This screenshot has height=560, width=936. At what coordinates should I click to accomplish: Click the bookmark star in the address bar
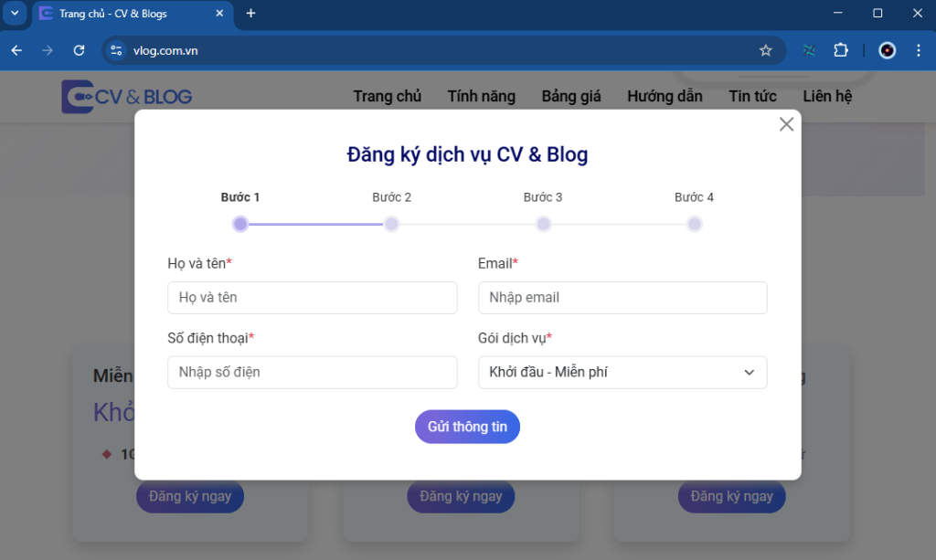766,50
